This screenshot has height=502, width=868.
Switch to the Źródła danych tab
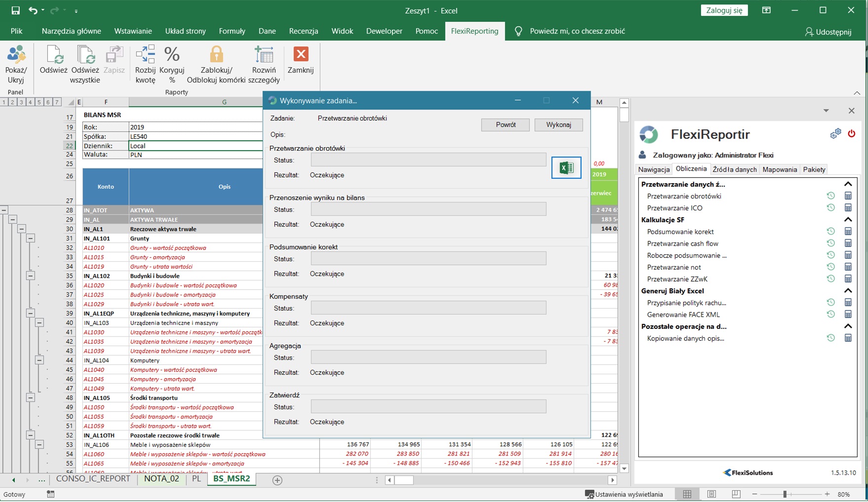734,169
